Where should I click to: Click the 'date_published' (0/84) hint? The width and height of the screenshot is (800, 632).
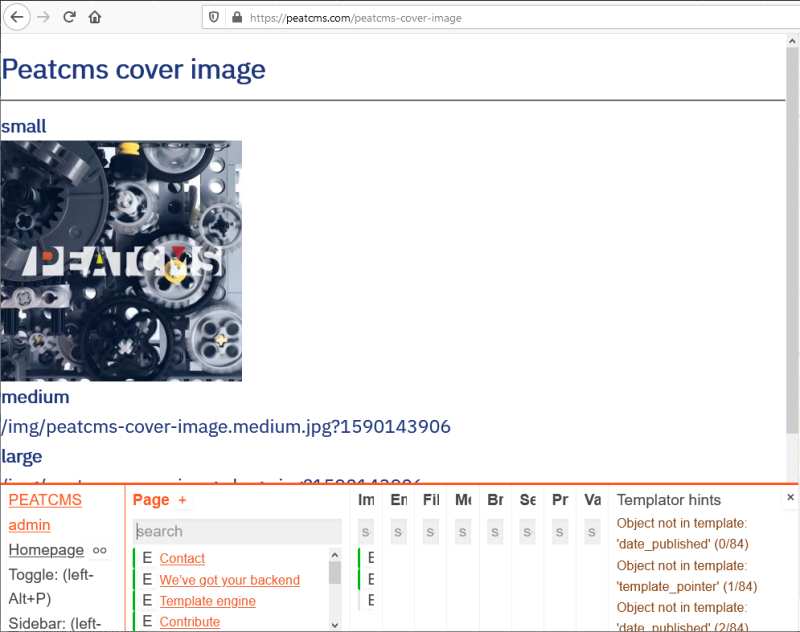[x=683, y=534]
